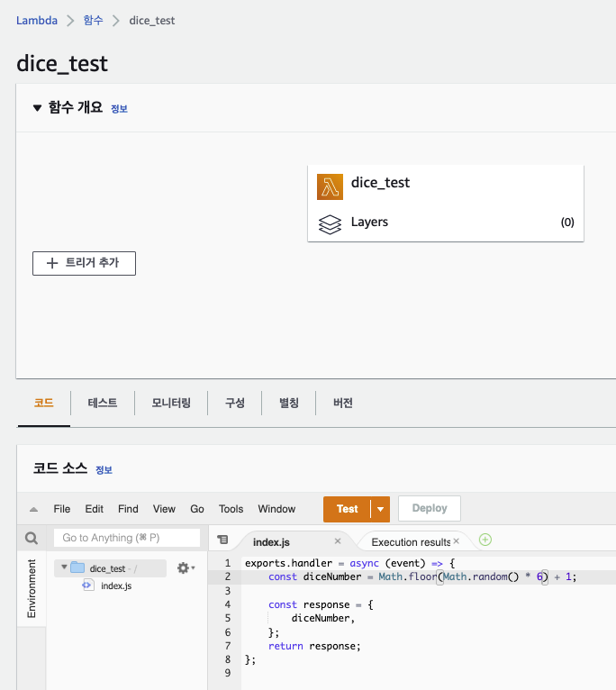Click the search magnifier icon in the editor
Screen dimensions: 616x690
coord(32,539)
